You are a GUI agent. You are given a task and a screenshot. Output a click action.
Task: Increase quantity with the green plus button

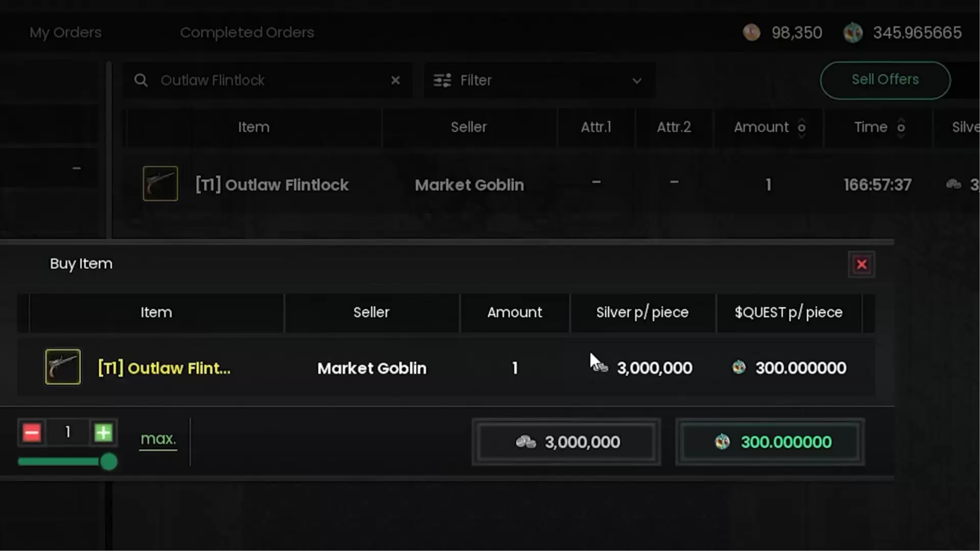point(103,433)
